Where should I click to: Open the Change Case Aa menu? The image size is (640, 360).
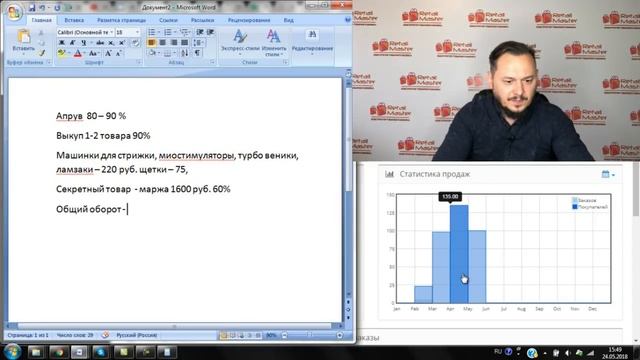(x=93, y=53)
